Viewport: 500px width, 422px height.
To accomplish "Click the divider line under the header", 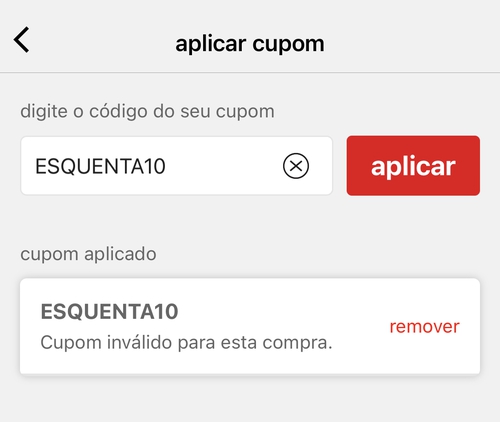I will point(250,72).
